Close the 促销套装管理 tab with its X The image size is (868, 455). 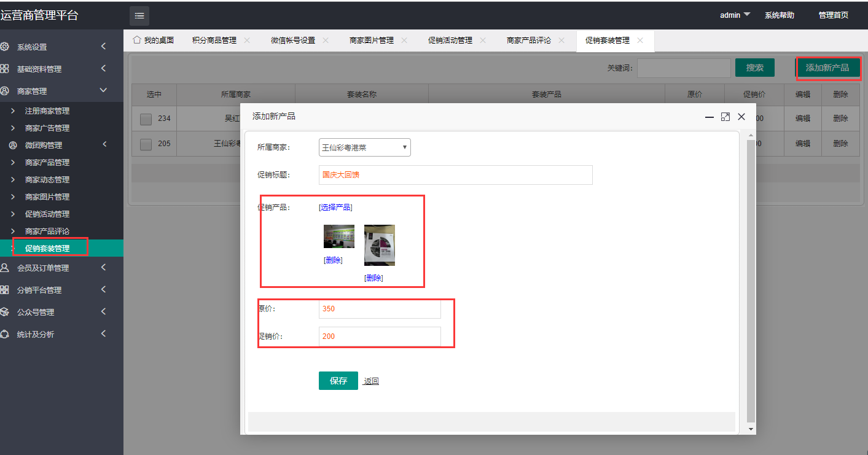(640, 41)
